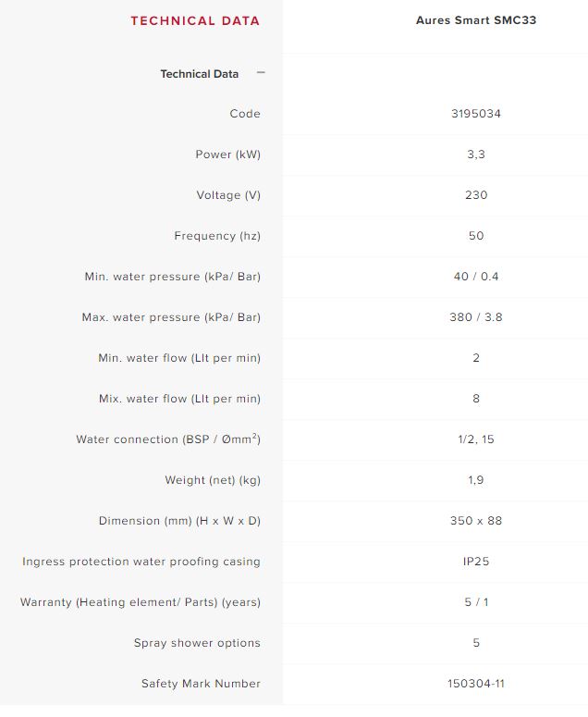588x717 pixels.
Task: Select the Safety Mark Number 150304-11
Action: pos(476,684)
